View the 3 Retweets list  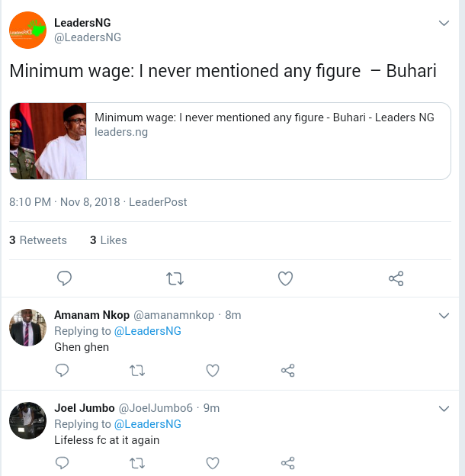coord(38,240)
